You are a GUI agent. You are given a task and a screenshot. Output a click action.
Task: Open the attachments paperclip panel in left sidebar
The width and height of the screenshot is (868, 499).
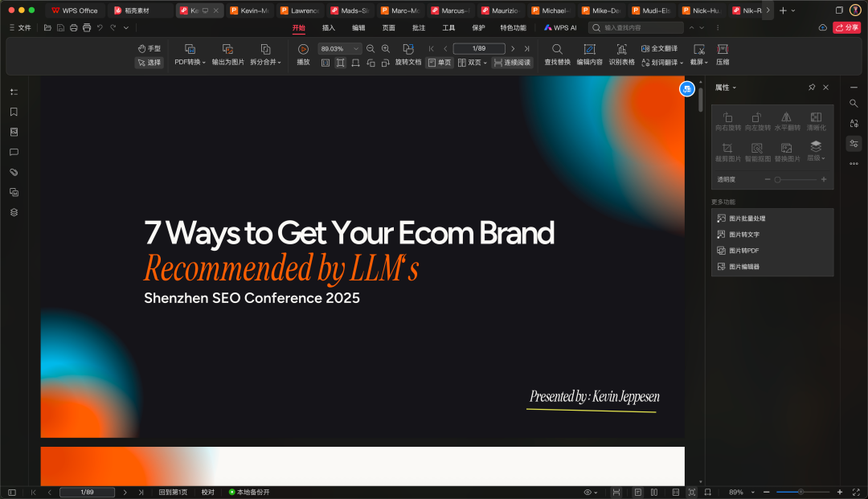(14, 172)
